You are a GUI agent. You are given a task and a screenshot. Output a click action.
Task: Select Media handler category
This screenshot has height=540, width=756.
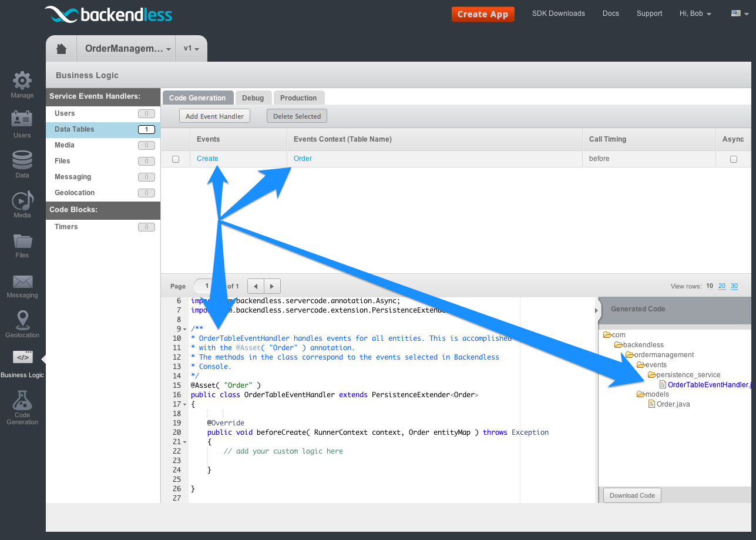pos(103,145)
